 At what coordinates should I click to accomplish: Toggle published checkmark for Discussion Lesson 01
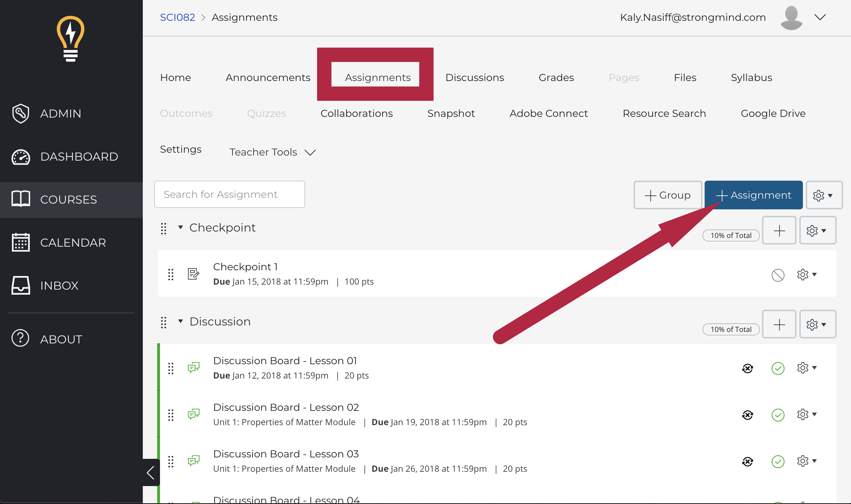(778, 368)
